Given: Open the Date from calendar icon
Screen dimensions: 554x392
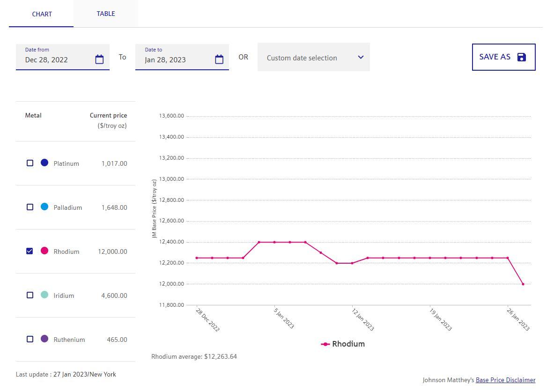Looking at the screenshot, I should pyautogui.click(x=99, y=59).
